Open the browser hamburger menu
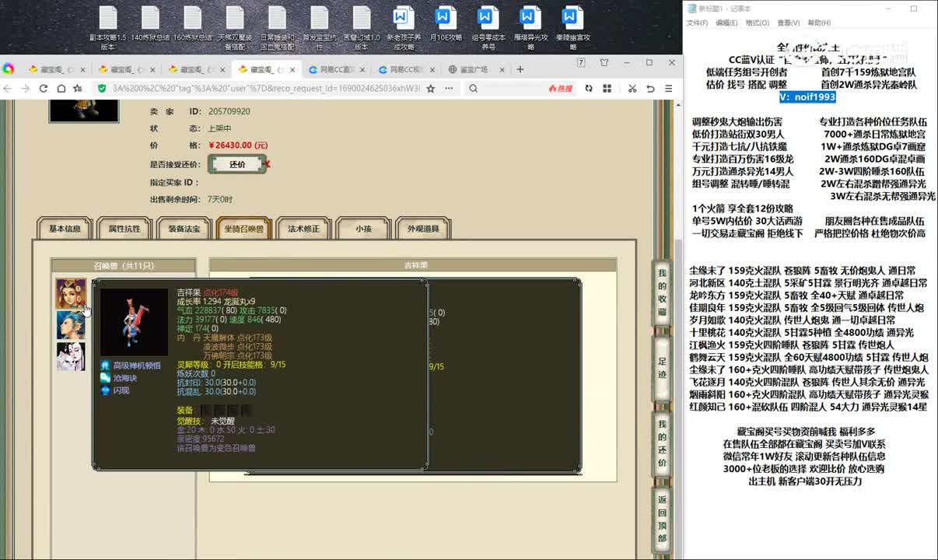The image size is (938, 560). click(x=669, y=89)
